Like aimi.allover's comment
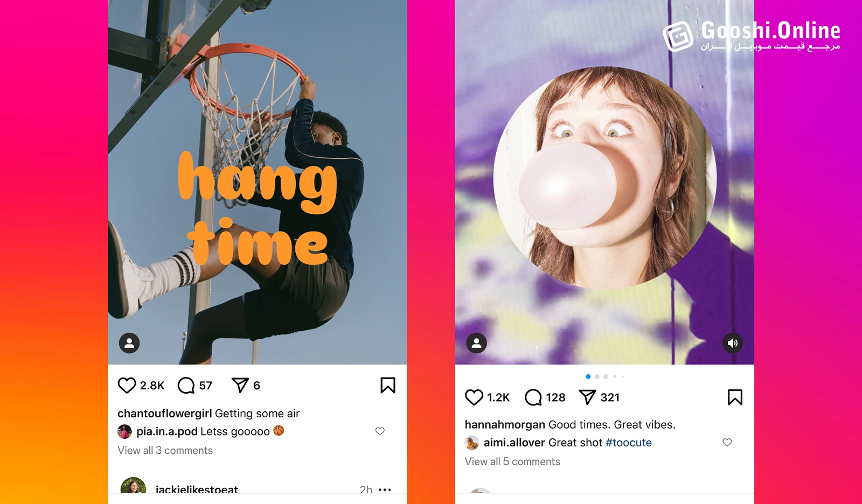 point(727,443)
